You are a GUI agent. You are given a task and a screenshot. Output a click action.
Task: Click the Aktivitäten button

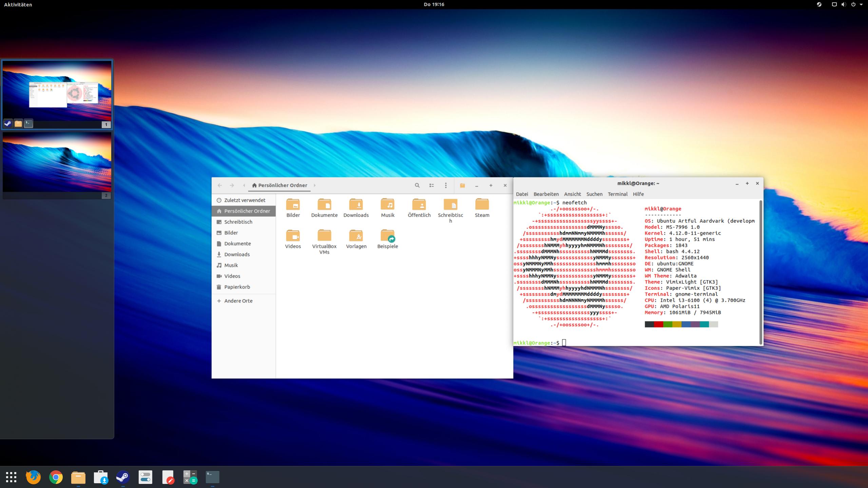click(18, 4)
